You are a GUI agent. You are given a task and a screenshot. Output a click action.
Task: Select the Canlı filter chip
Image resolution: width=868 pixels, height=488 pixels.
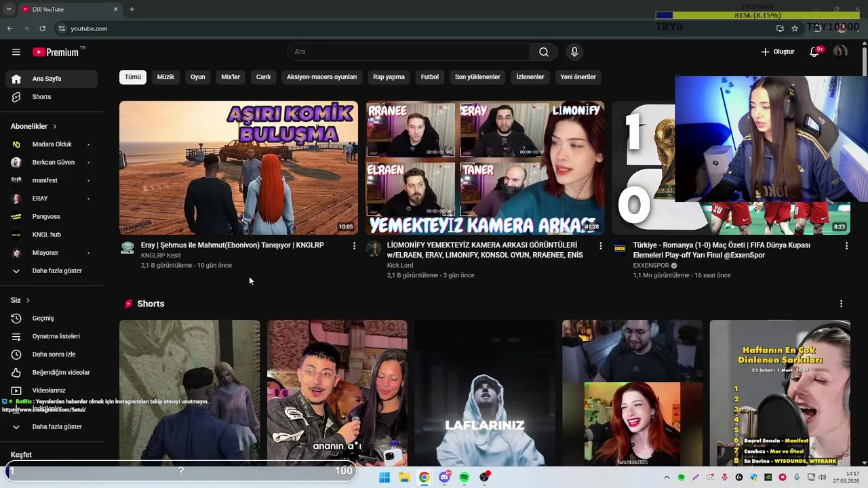[x=263, y=77]
